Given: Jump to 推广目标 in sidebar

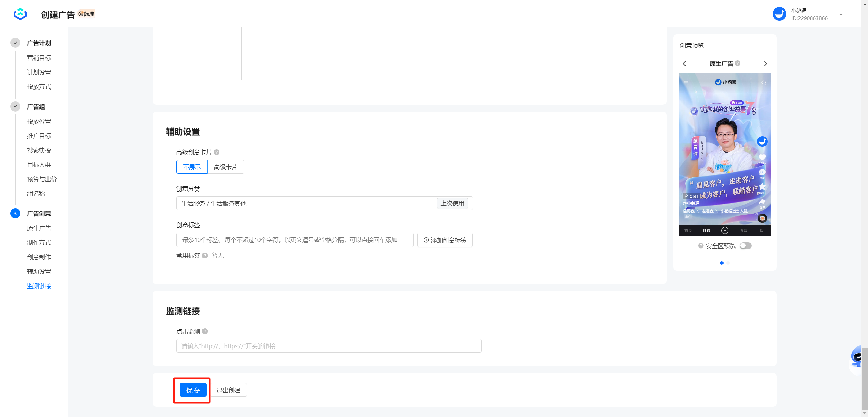Looking at the screenshot, I should click(x=39, y=136).
